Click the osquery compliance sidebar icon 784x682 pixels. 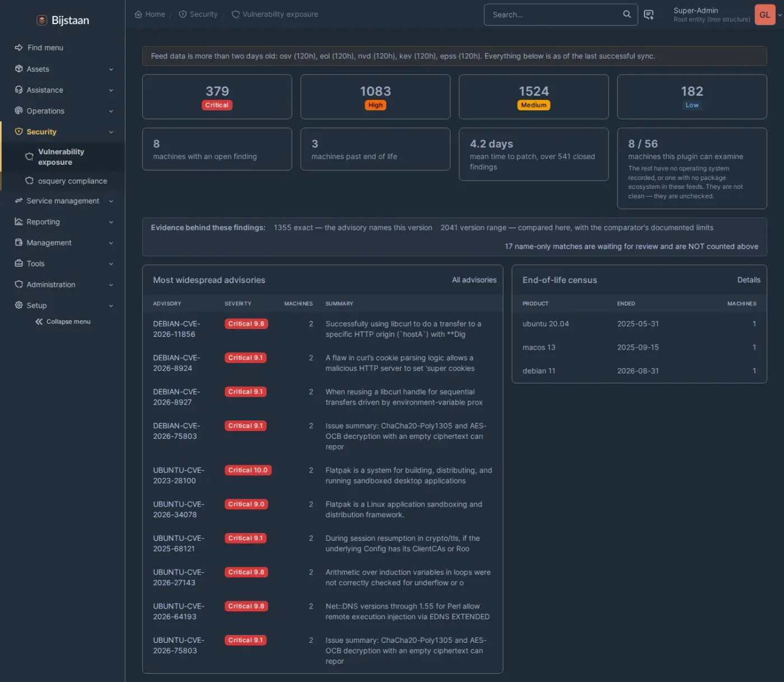(29, 181)
